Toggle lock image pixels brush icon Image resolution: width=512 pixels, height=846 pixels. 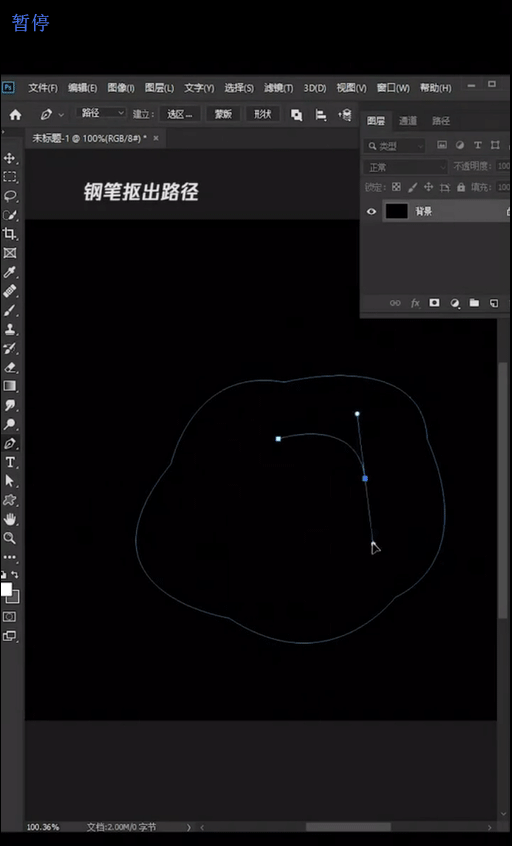(x=412, y=187)
